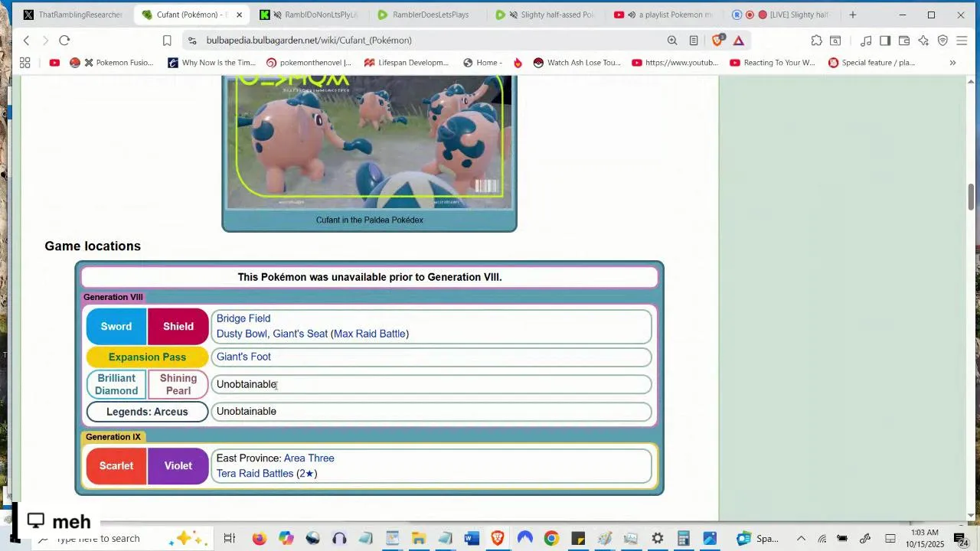Viewport: 980px width, 551px height.
Task: Go back to the previous page
Action: [26, 41]
